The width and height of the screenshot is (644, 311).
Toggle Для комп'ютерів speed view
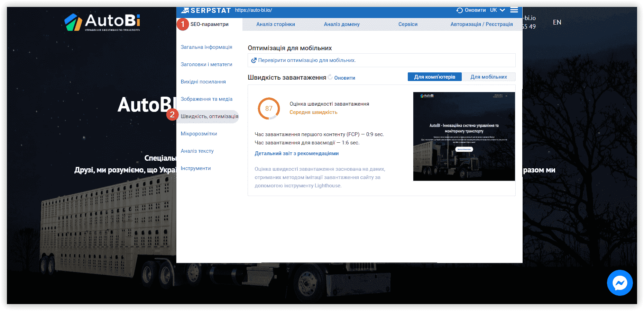click(x=435, y=77)
